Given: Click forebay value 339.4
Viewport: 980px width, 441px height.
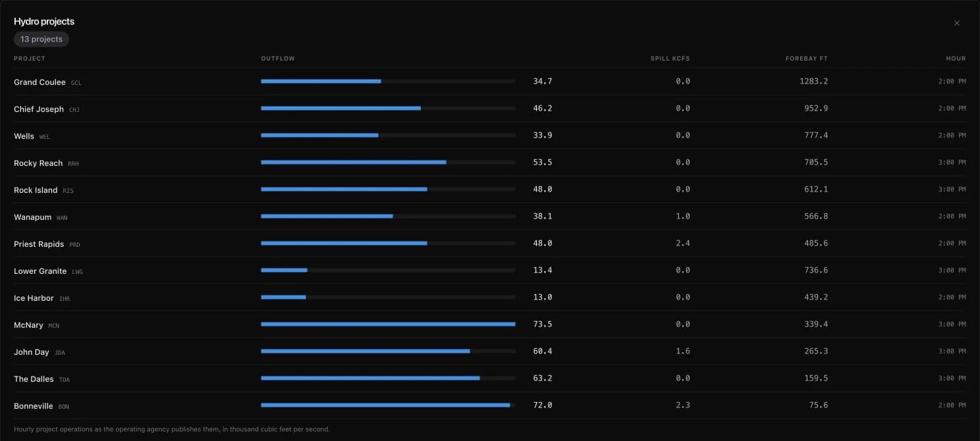Looking at the screenshot, I should click(x=817, y=324).
